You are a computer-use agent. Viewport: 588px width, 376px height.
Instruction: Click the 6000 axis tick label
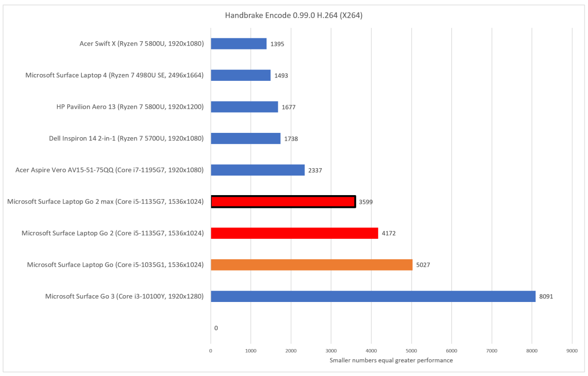pos(452,351)
